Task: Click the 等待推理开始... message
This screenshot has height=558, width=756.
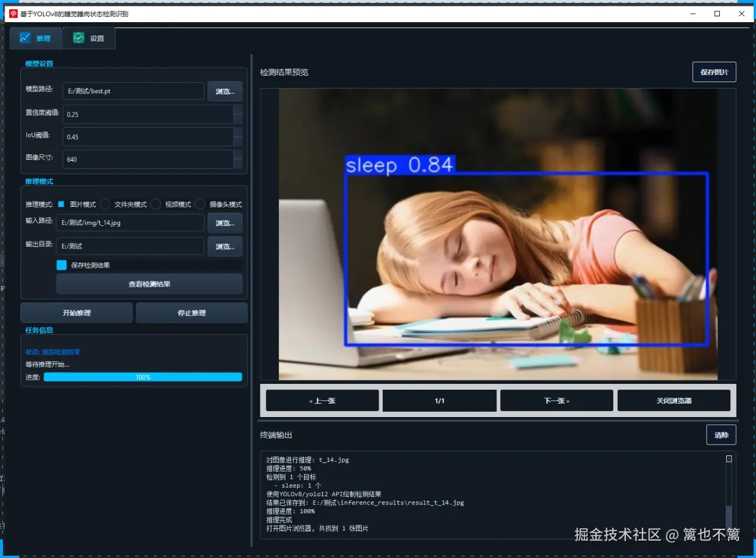Action: pyautogui.click(x=47, y=364)
